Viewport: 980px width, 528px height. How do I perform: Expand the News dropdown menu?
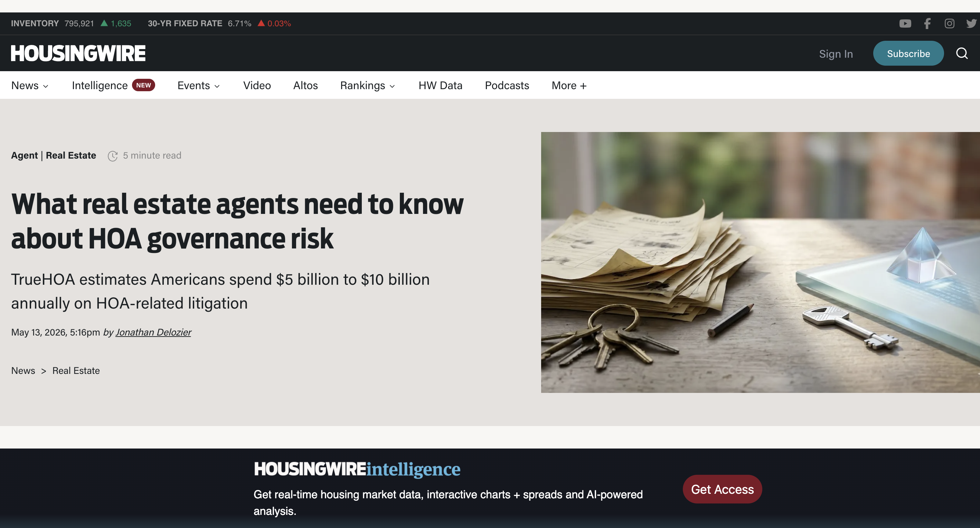[x=30, y=86]
